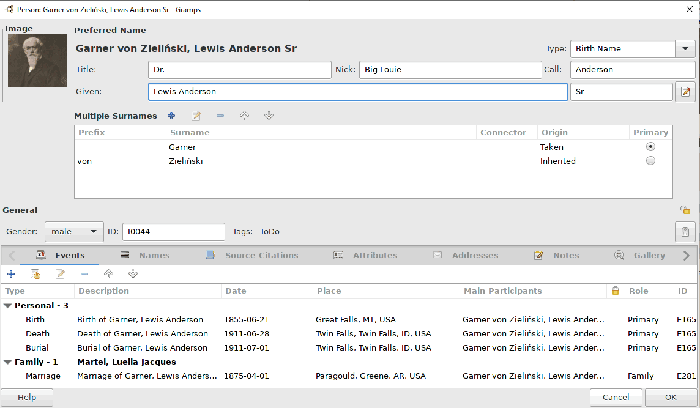Viewport: 700px width, 408px height.
Task: Focus the Call name field
Action: [x=633, y=70]
